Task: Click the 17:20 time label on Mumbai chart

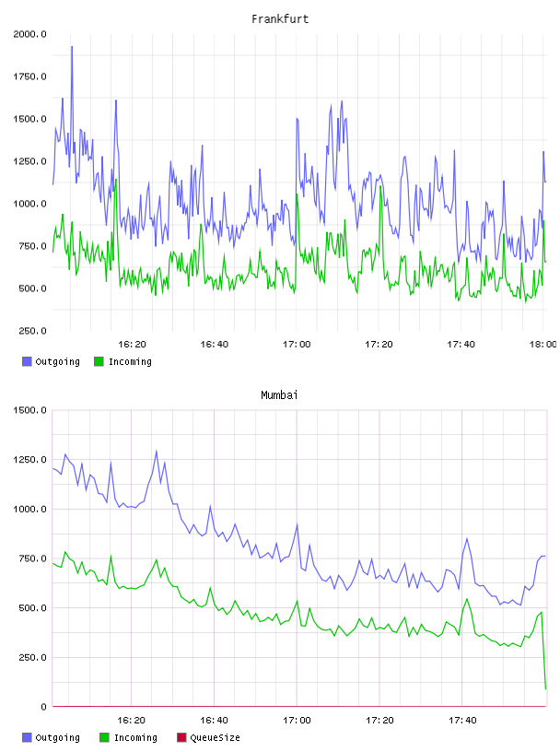Action: (379, 721)
